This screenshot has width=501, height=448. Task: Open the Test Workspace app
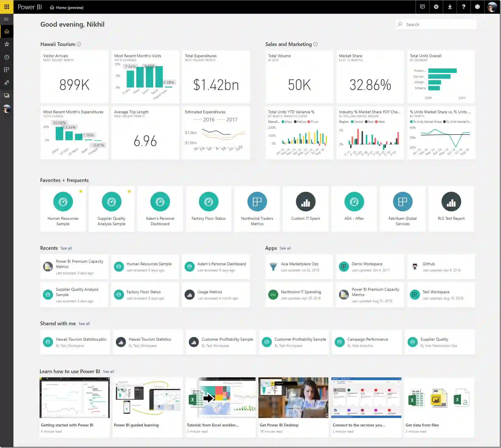441,295
